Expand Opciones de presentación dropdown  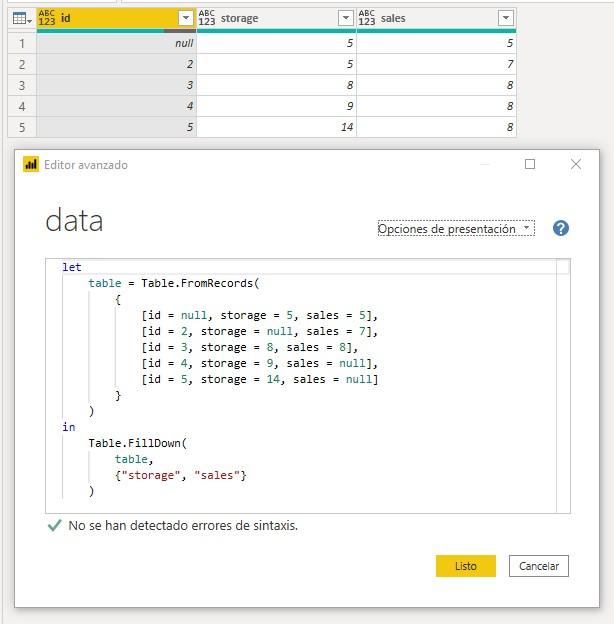456,228
